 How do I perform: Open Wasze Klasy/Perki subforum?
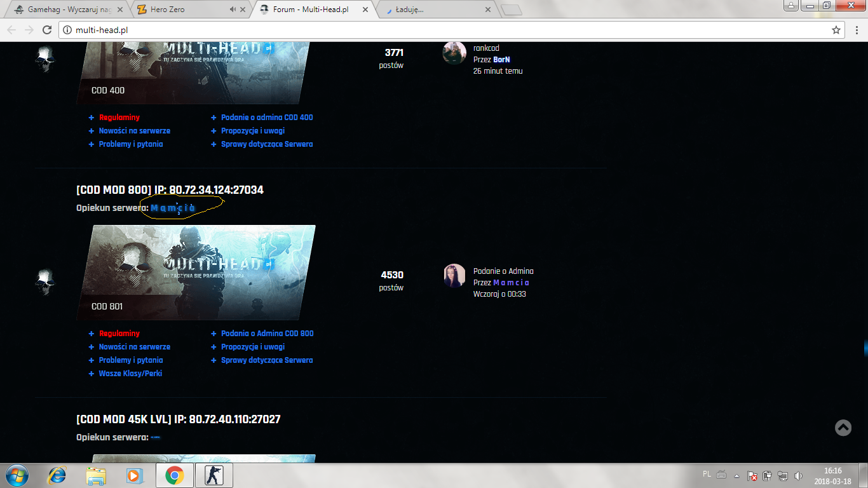click(130, 374)
